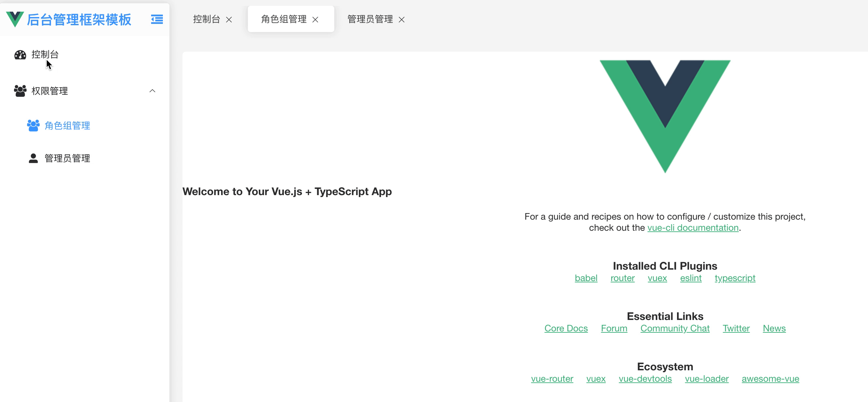Close the 角色组管理 tab
The image size is (868, 402).
tap(315, 20)
